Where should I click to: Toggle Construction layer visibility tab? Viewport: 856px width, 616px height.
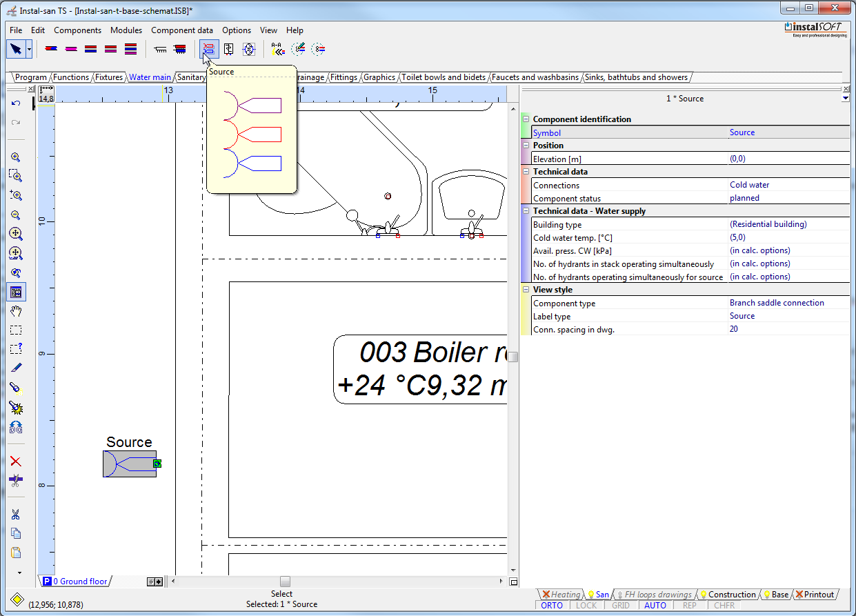tap(728, 594)
